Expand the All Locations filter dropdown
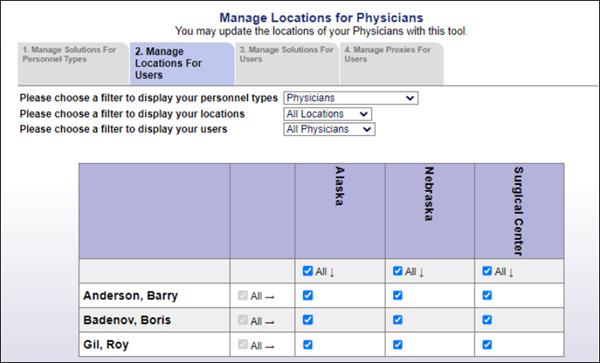 pyautogui.click(x=328, y=114)
